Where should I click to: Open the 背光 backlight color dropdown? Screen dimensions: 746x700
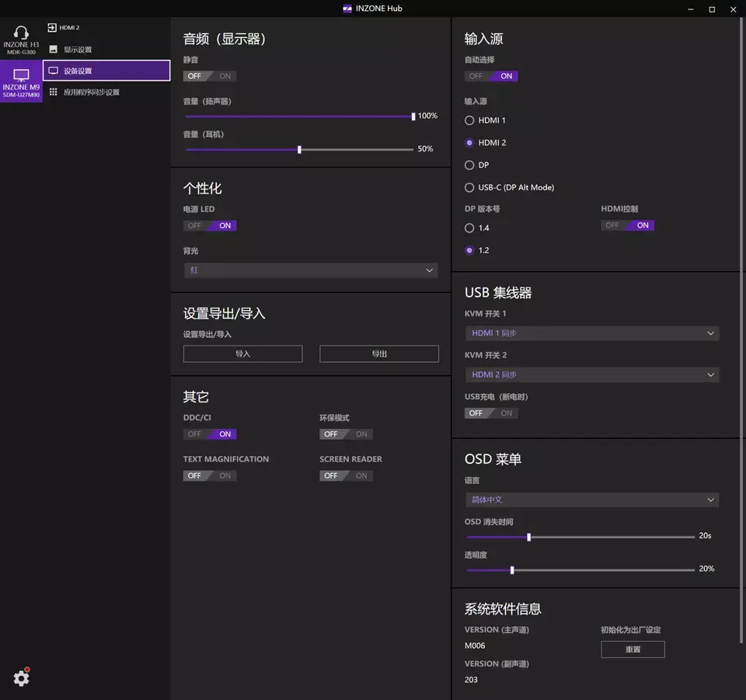[311, 270]
